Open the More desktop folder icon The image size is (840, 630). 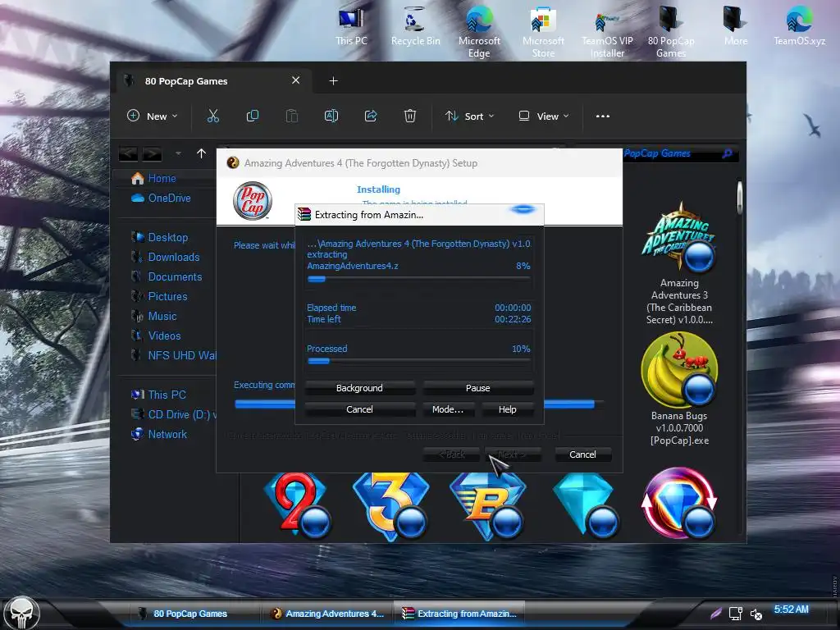(x=735, y=27)
